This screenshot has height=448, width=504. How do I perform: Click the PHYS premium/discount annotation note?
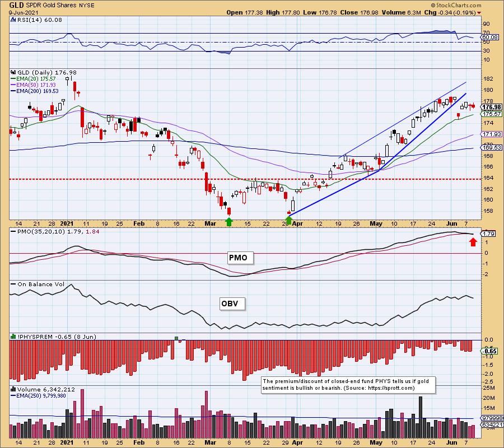[348, 385]
